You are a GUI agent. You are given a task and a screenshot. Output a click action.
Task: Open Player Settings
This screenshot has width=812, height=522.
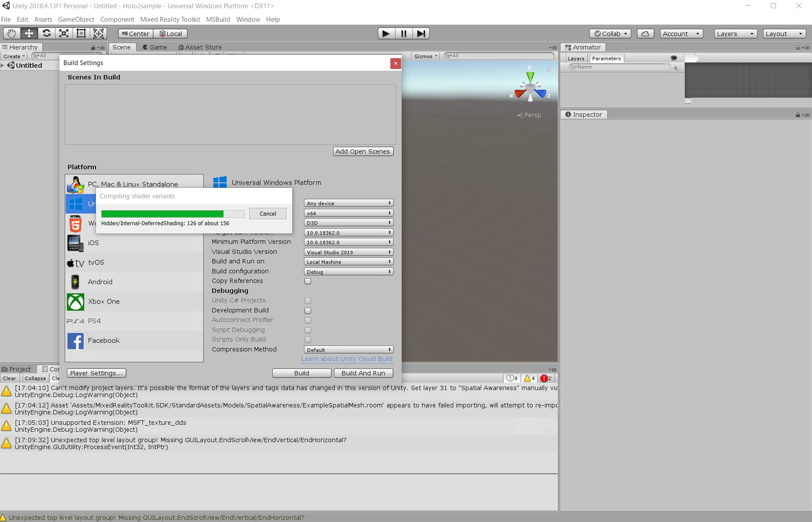tap(96, 373)
